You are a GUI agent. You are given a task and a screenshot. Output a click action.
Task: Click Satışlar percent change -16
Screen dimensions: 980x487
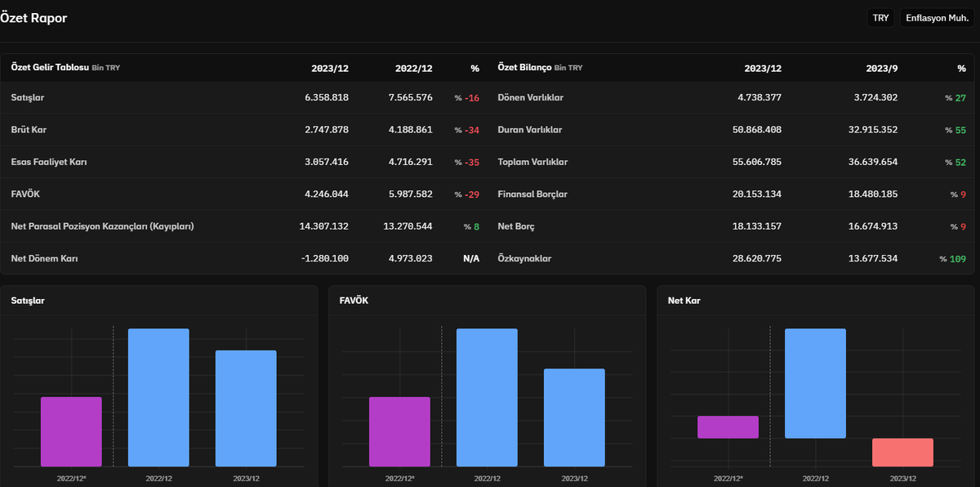coord(467,98)
